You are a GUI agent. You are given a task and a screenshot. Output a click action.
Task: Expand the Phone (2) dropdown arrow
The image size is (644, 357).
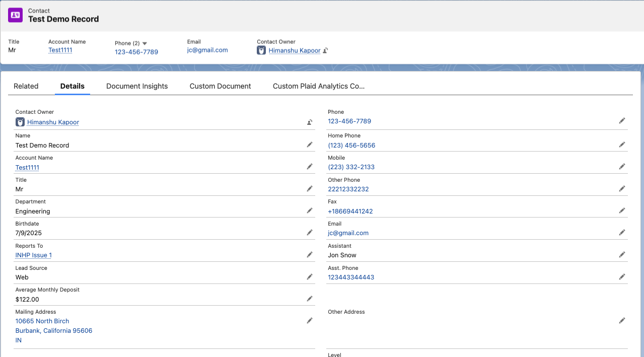[x=145, y=44]
